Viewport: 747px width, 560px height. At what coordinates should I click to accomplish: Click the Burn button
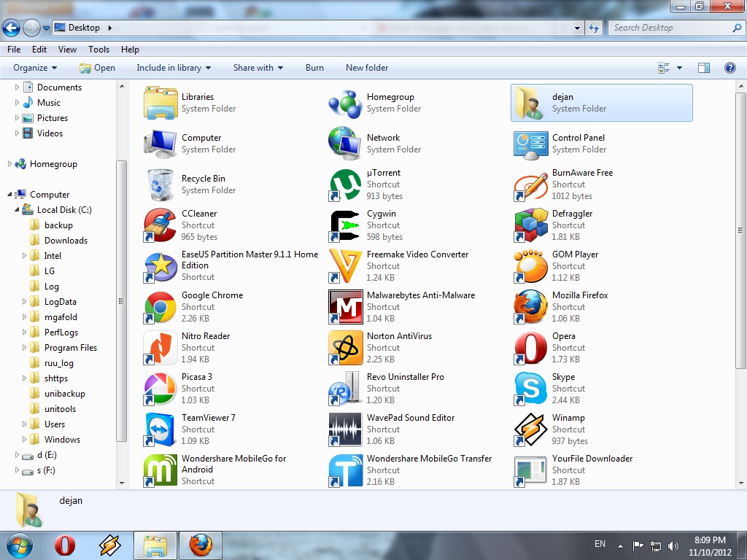click(314, 68)
